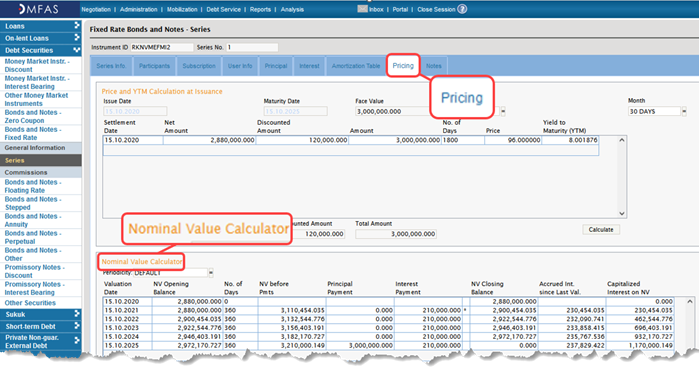Open Money Market Instr. - Discount
Viewport: 699px width, 367px height.
(x=37, y=66)
